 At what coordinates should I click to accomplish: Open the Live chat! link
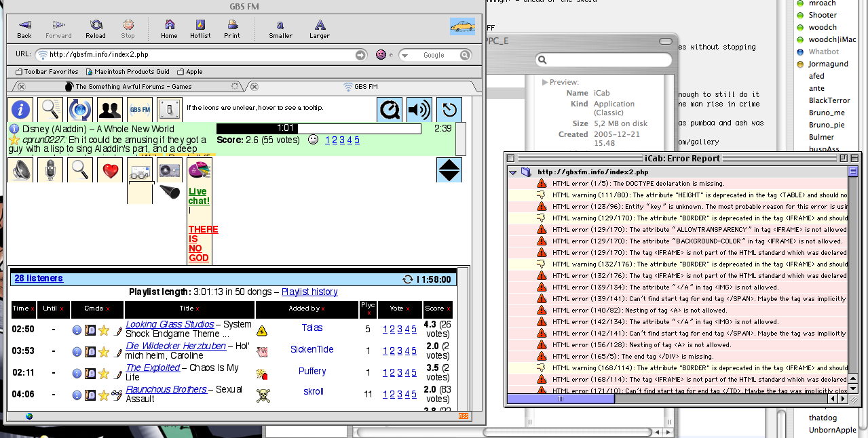[199, 197]
